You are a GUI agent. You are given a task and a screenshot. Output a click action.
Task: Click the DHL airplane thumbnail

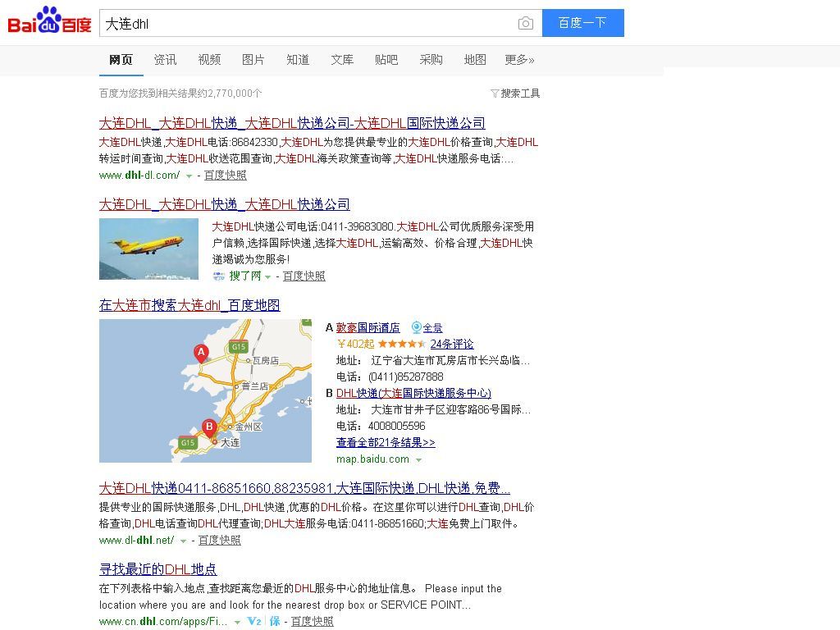coord(149,249)
